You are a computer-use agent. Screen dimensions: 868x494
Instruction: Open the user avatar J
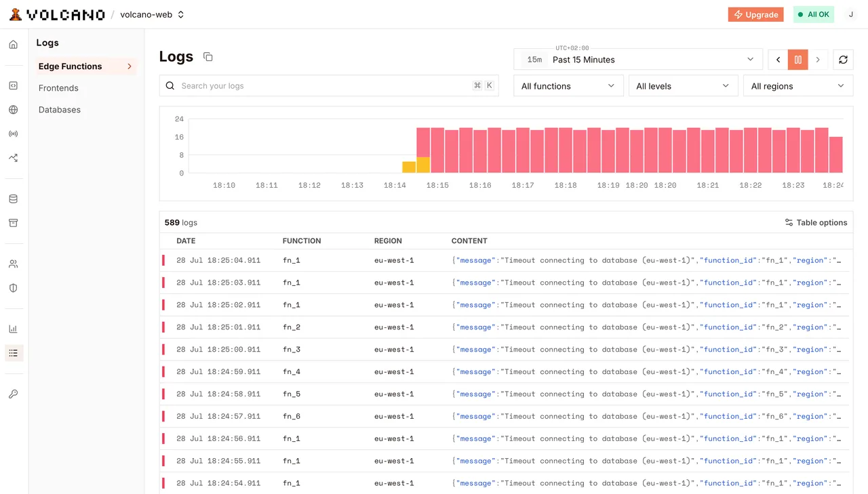click(x=851, y=14)
